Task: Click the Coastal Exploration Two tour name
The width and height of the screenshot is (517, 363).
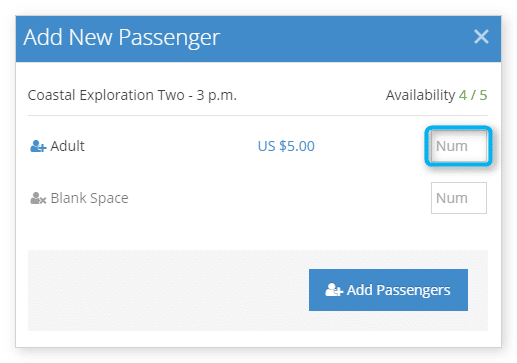Action: (106, 95)
